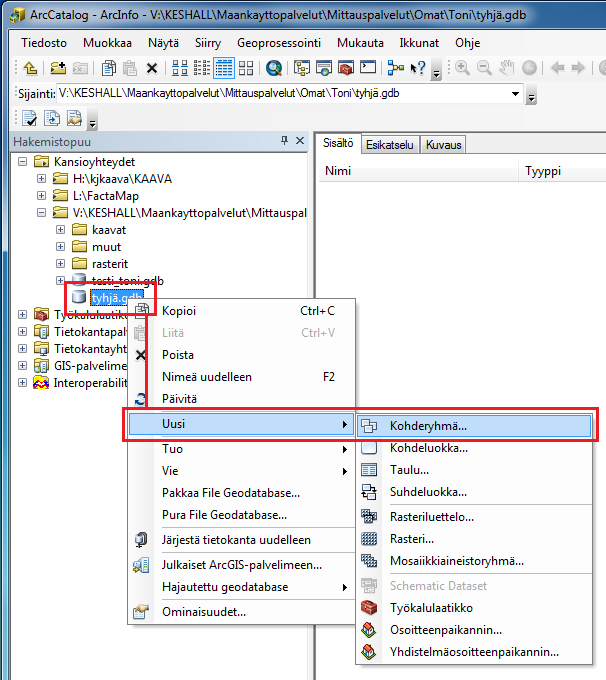The height and width of the screenshot is (680, 606).
Task: Create a new Osoitteenpaikannin
Action: [x=474, y=631]
